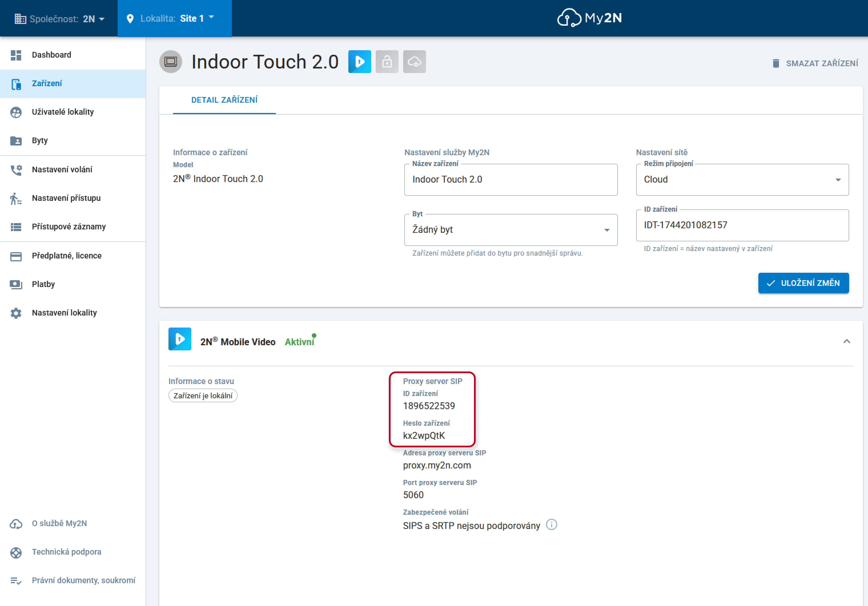
Task: Open the Lokalita Site 1 dropdown
Action: [175, 18]
